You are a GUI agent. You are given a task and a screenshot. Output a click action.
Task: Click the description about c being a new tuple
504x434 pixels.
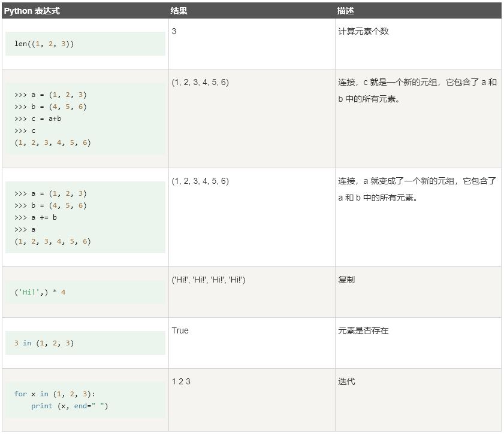tap(417, 90)
